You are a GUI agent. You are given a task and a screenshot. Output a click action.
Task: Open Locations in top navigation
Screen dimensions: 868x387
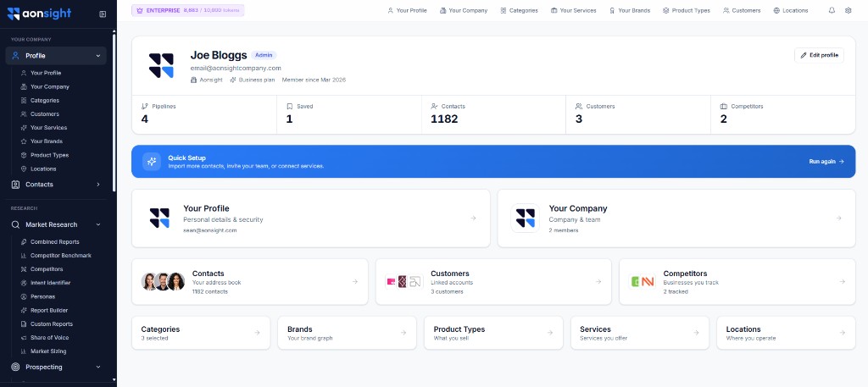(x=791, y=10)
